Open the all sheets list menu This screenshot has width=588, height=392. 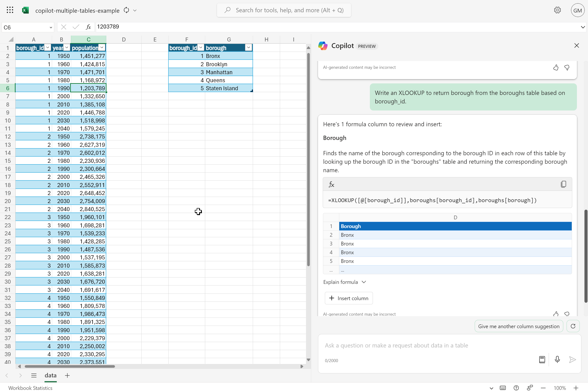point(34,375)
